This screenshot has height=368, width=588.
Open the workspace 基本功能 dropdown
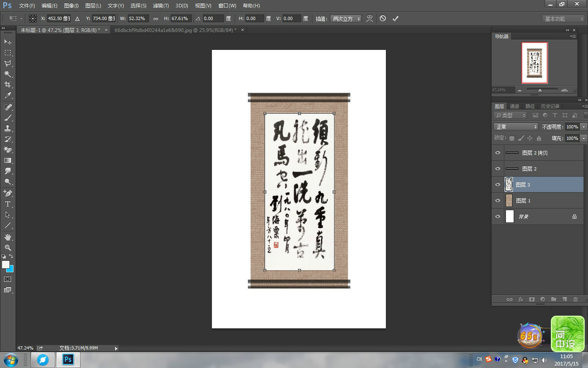(564, 19)
